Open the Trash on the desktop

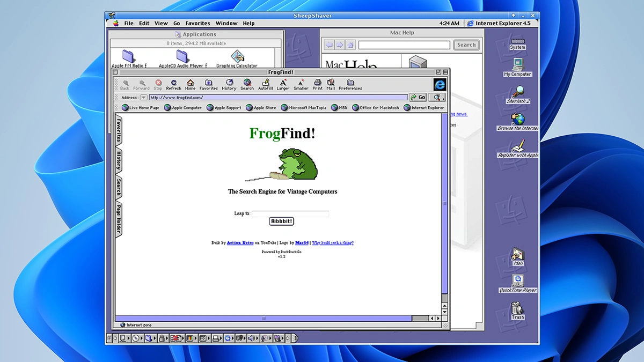tap(517, 310)
